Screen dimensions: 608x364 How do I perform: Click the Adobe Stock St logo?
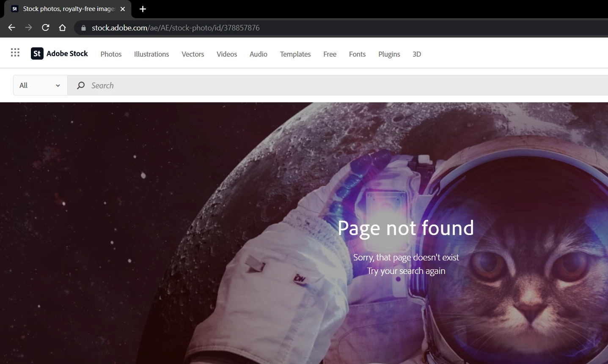(37, 53)
